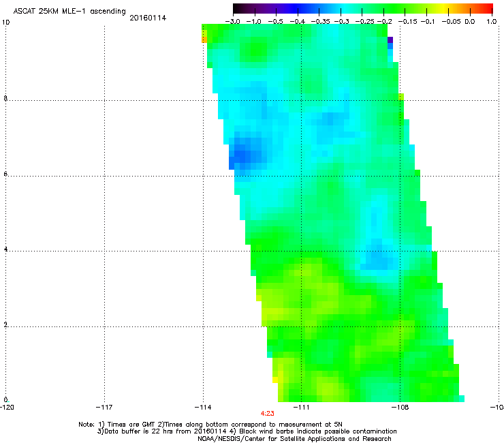Click the purple data cell at swath's top-right edge
This screenshot has height=443, width=504.
tap(390, 40)
